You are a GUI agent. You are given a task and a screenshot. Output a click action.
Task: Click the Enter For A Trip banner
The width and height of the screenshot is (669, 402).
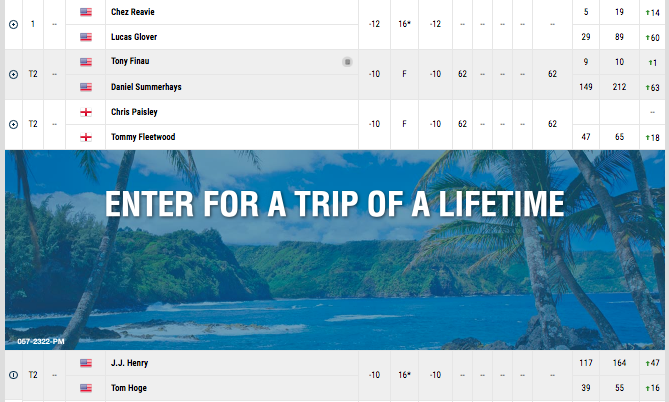tap(334, 250)
